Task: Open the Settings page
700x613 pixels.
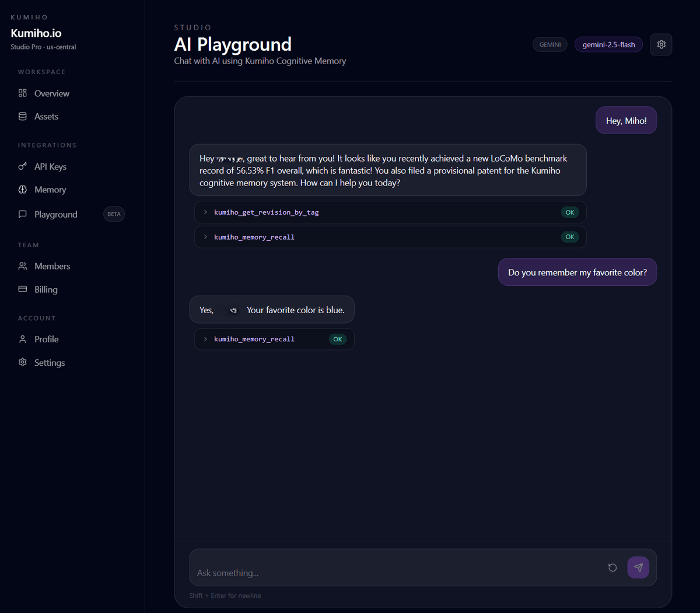Action: (50, 362)
